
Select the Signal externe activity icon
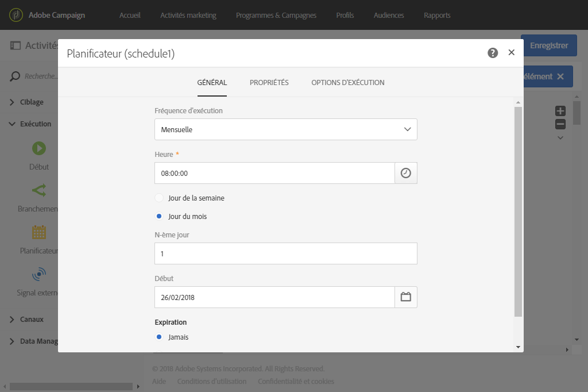point(39,274)
